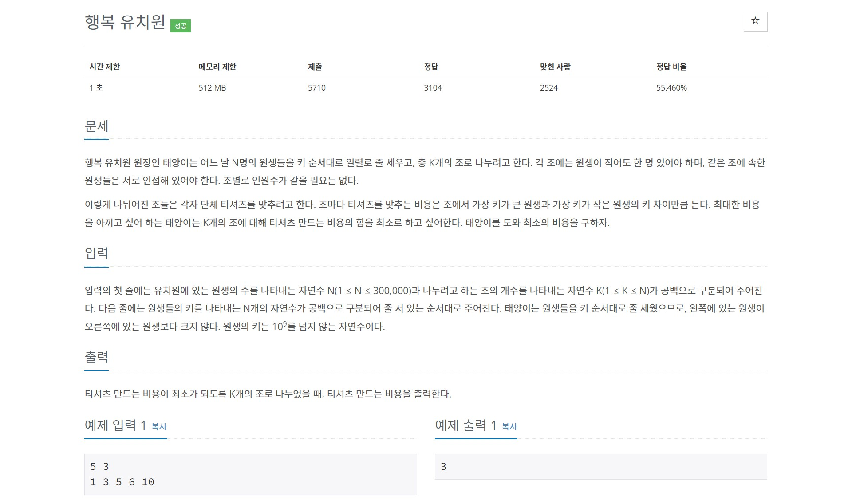Screen dimensions: 852x504
Task: Click the 제출 count value 5710
Action: [316, 88]
